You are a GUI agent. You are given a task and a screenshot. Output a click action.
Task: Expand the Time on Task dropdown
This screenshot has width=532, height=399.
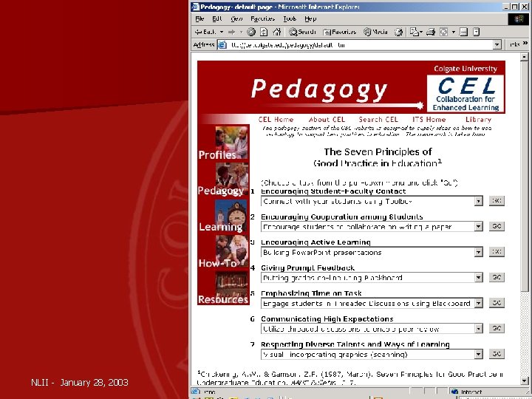pyautogui.click(x=478, y=303)
